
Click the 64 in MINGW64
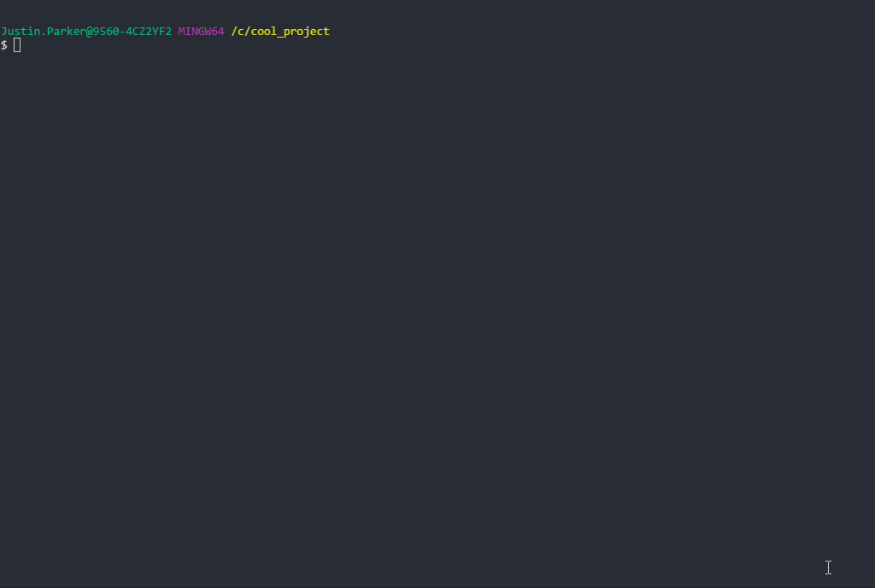point(218,32)
